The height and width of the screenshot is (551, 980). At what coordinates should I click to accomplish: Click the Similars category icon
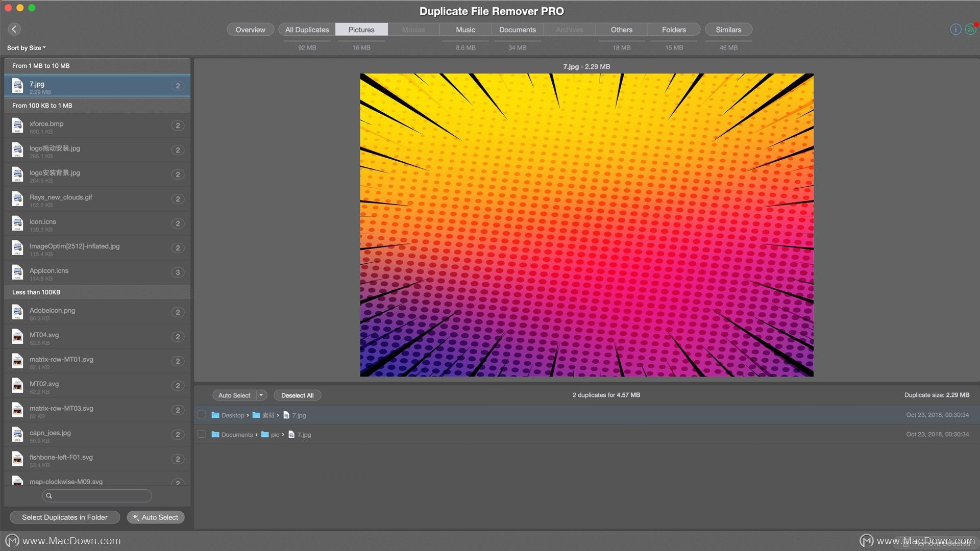pyautogui.click(x=728, y=30)
